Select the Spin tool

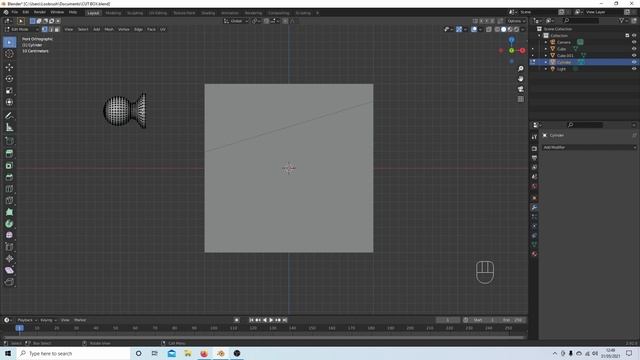pyautogui.click(x=9, y=224)
